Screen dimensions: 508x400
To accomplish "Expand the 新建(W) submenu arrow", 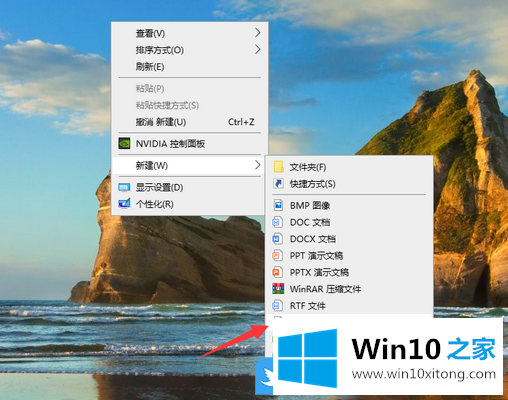I will pos(257,165).
